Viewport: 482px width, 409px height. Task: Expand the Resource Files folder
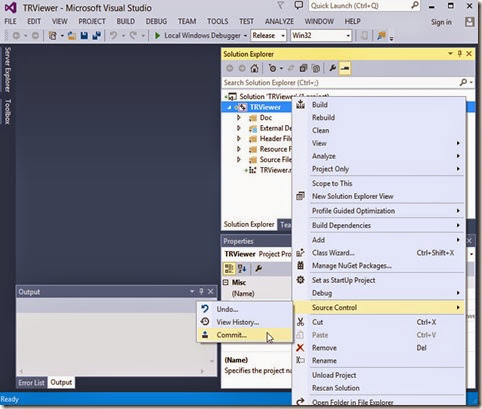(x=239, y=149)
